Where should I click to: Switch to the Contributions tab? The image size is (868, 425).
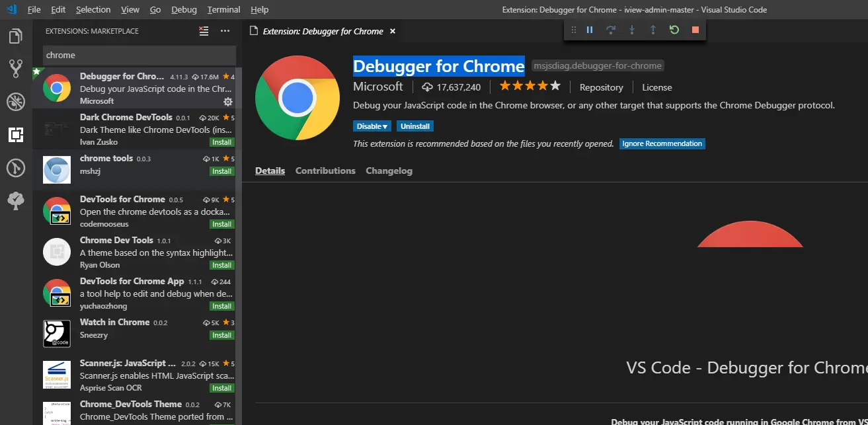click(x=325, y=171)
